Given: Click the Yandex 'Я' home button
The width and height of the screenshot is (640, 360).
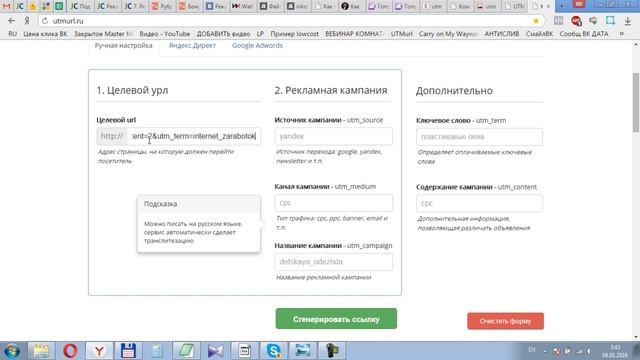Looking at the screenshot, I should pos(27,20).
